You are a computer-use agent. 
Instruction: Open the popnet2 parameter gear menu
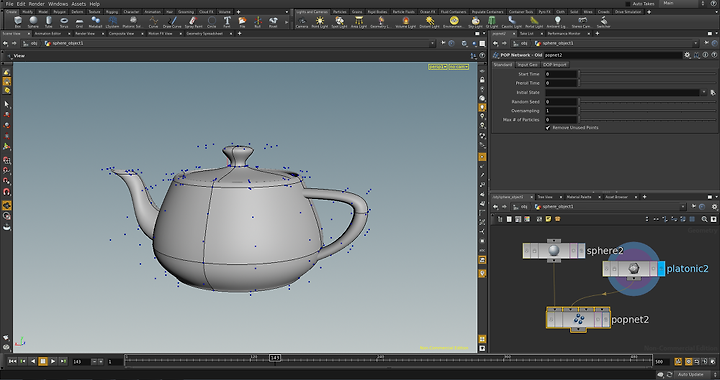click(x=687, y=55)
